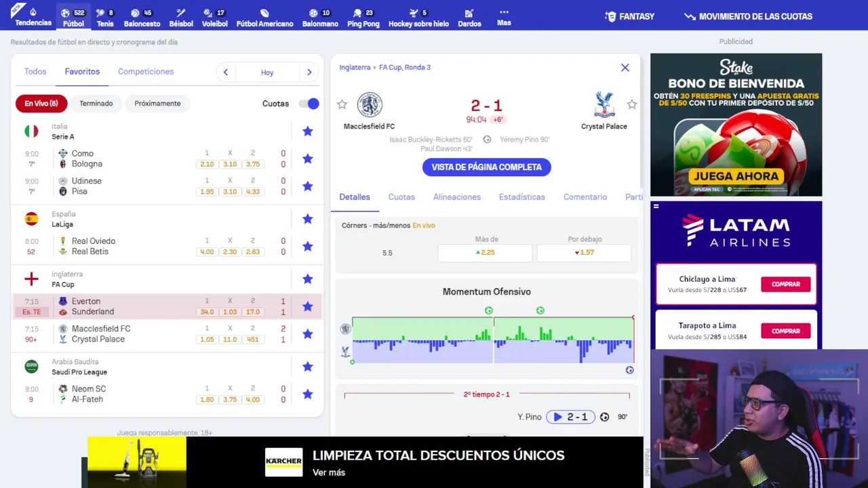Open Hoy date picker
The height and width of the screenshot is (488, 868).
(267, 73)
